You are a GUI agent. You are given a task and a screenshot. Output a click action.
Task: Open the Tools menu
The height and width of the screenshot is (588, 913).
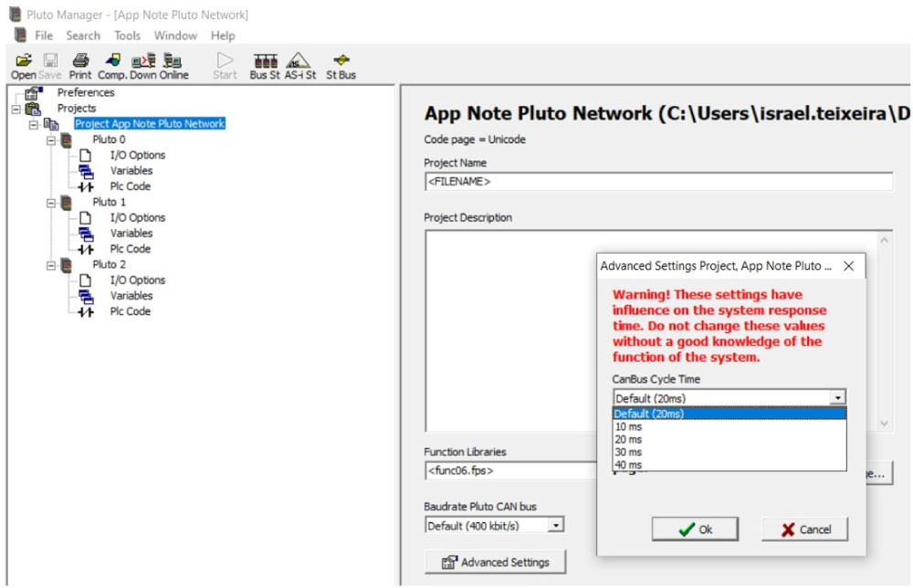click(127, 36)
